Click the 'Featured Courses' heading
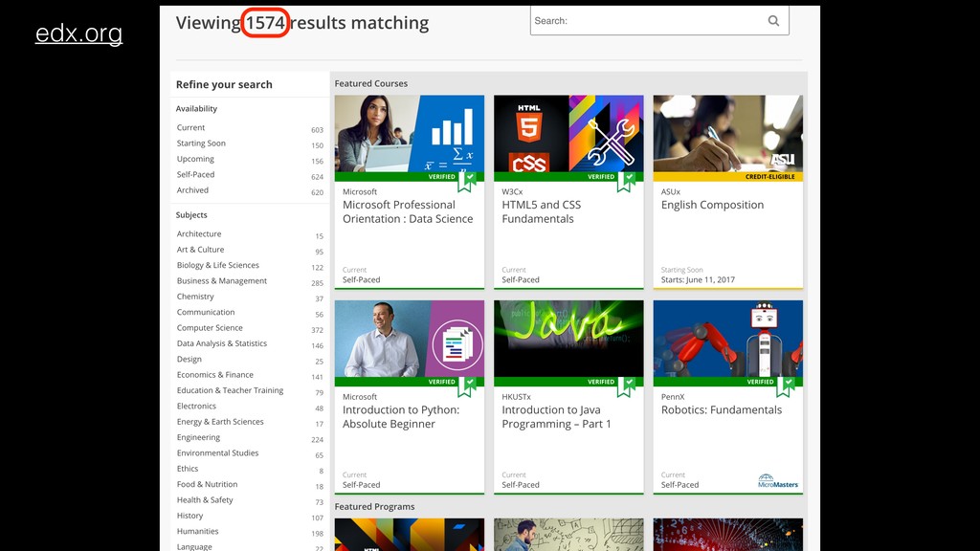 coord(370,83)
